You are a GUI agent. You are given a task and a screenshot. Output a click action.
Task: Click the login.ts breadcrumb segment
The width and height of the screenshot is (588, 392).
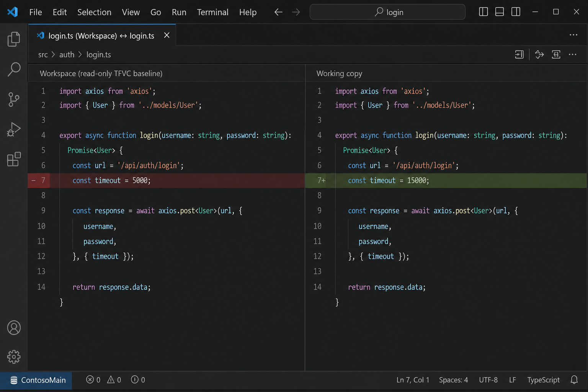[98, 55]
